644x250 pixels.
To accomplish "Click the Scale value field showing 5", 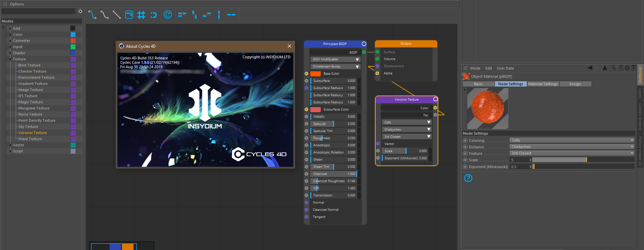I will [x=520, y=160].
